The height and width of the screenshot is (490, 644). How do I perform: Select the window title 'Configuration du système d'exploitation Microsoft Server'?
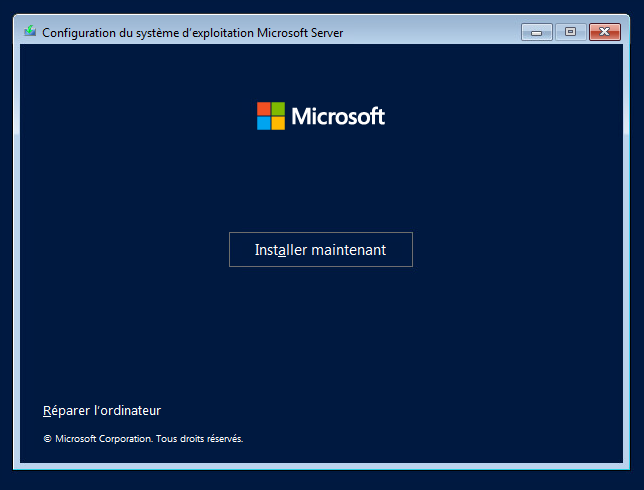pos(192,33)
